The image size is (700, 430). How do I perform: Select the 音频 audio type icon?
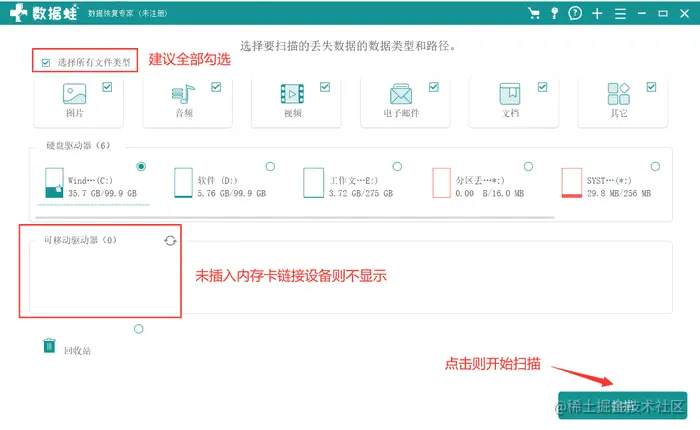point(183,94)
